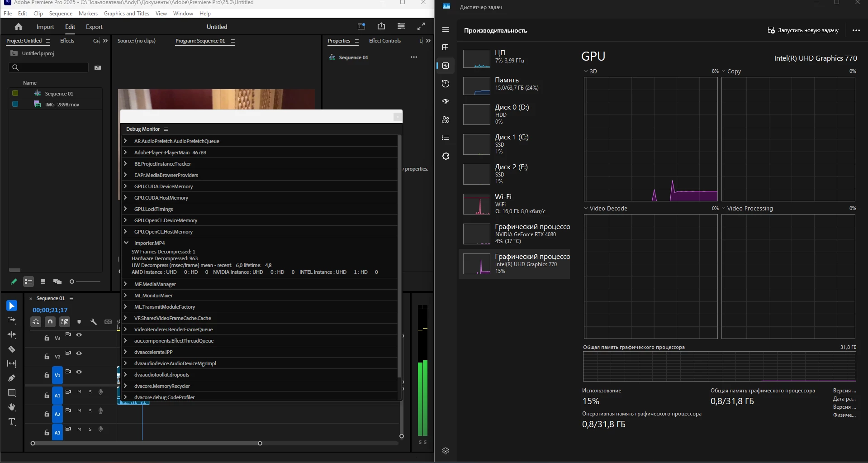Toggle visibility of track V2
This screenshot has height=463, width=868.
79,353
